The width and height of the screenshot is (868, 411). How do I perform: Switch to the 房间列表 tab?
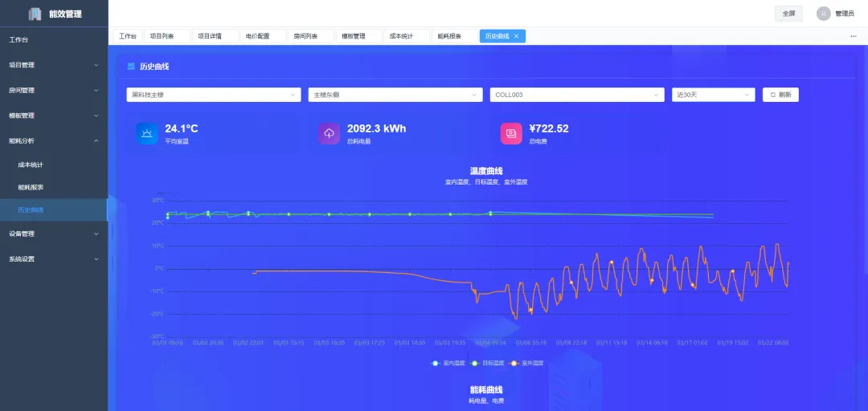[x=310, y=36]
